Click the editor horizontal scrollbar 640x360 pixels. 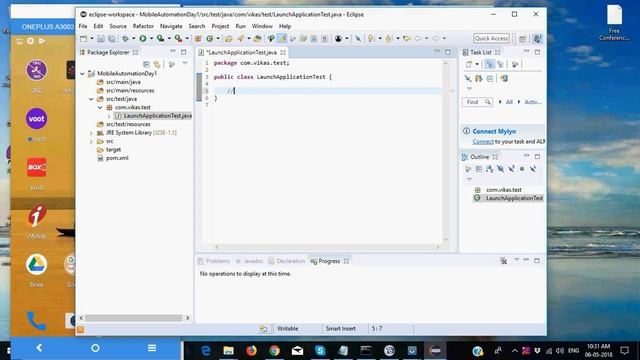point(327,247)
